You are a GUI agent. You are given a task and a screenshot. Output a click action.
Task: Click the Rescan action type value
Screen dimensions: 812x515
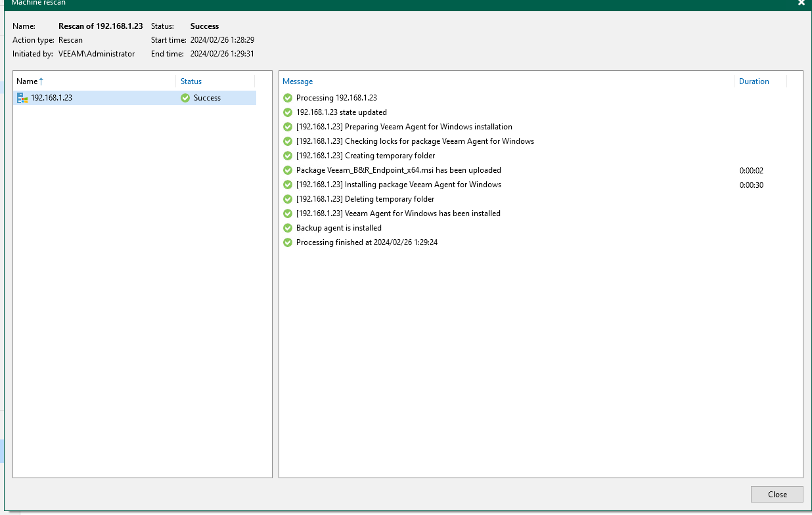coord(70,40)
